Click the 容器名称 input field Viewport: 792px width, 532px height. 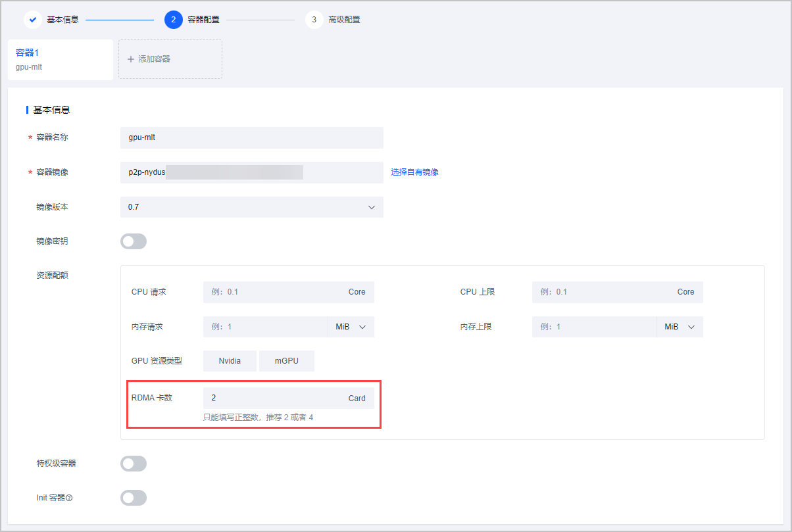[x=251, y=138]
